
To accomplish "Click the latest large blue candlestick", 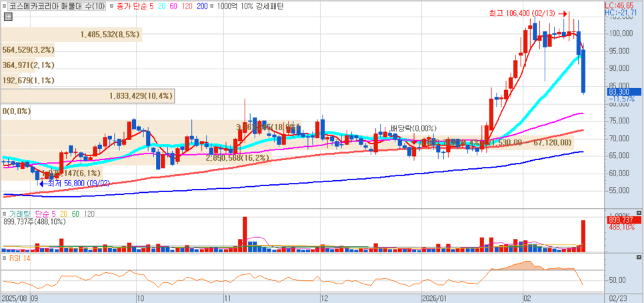I will point(583,71).
